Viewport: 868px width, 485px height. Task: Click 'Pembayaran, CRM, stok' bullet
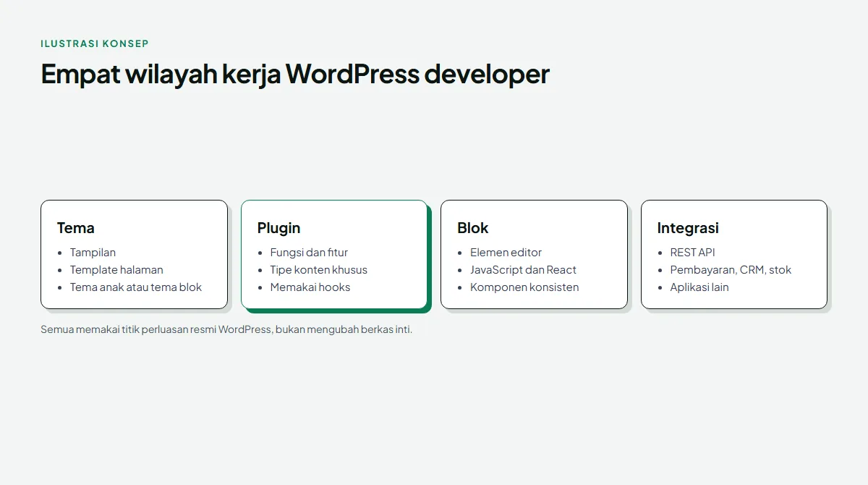pyautogui.click(x=731, y=270)
